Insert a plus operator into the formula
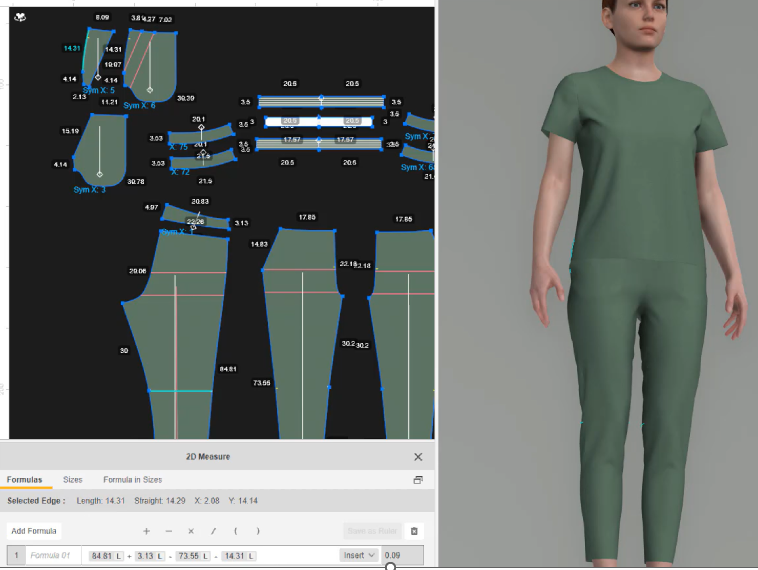This screenshot has width=758, height=570. 146,531
